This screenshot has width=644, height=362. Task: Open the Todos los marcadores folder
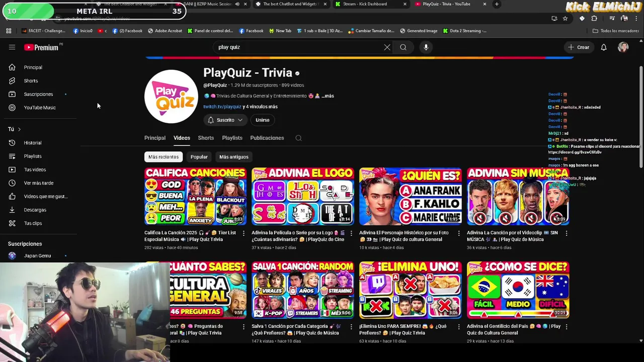616,31
